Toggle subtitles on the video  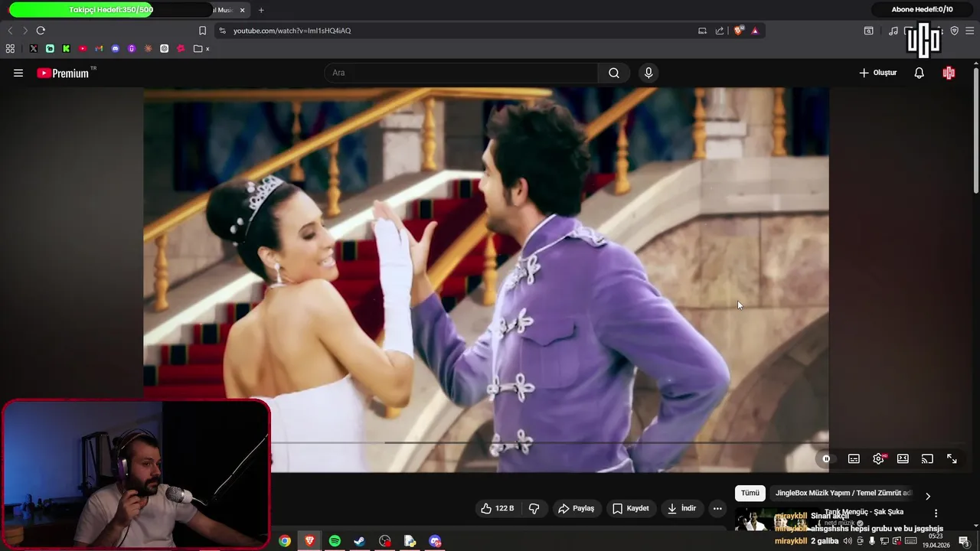(x=854, y=458)
